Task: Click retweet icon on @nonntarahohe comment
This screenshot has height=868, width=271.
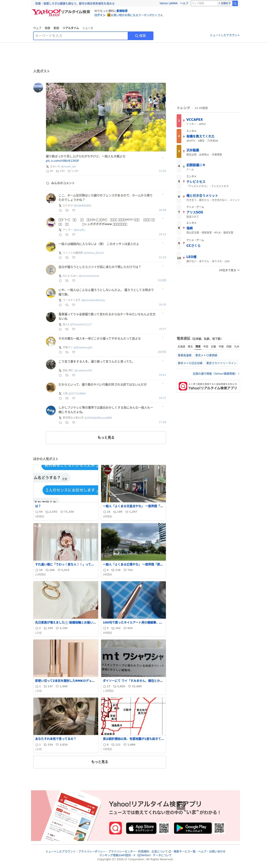Action: point(67,281)
